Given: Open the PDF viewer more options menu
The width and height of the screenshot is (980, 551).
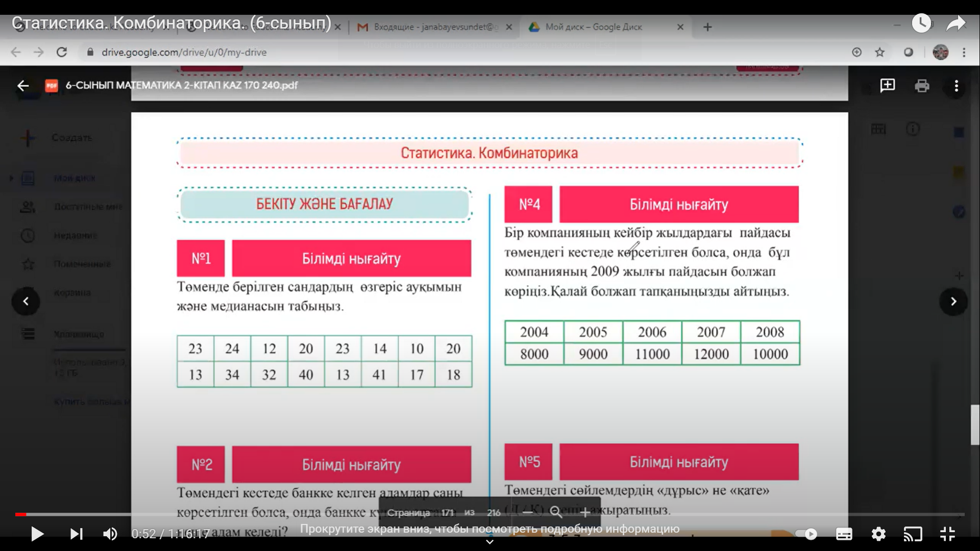Looking at the screenshot, I should (956, 86).
